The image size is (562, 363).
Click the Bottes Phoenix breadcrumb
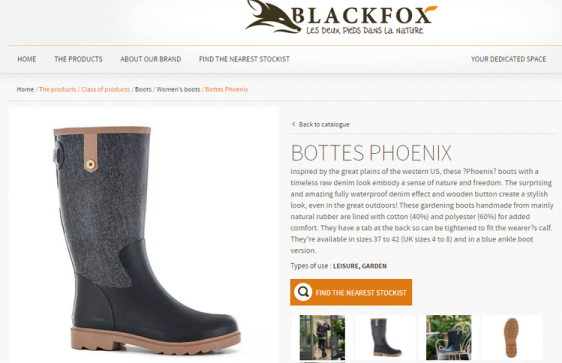point(227,89)
